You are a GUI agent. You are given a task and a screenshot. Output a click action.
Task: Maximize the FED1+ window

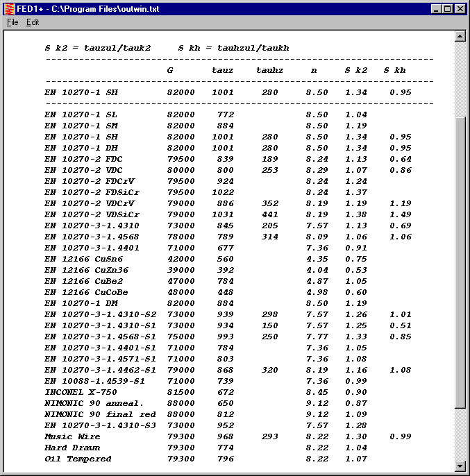(448, 8)
